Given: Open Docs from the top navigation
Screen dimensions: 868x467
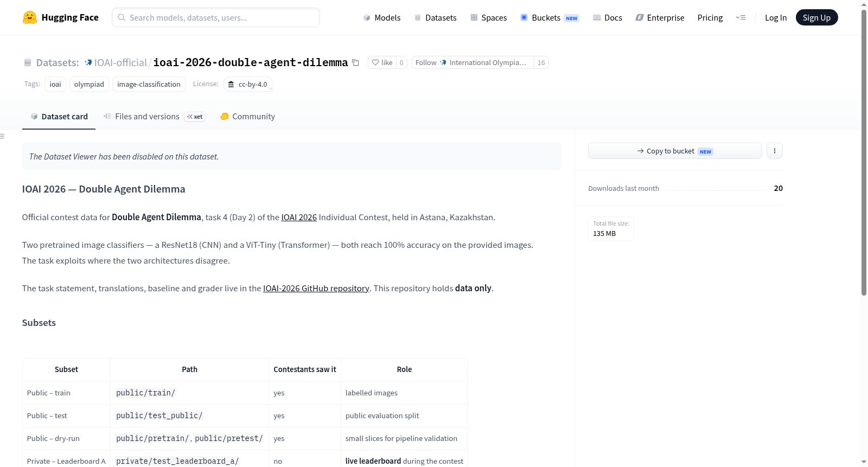Looking at the screenshot, I should pos(608,18).
